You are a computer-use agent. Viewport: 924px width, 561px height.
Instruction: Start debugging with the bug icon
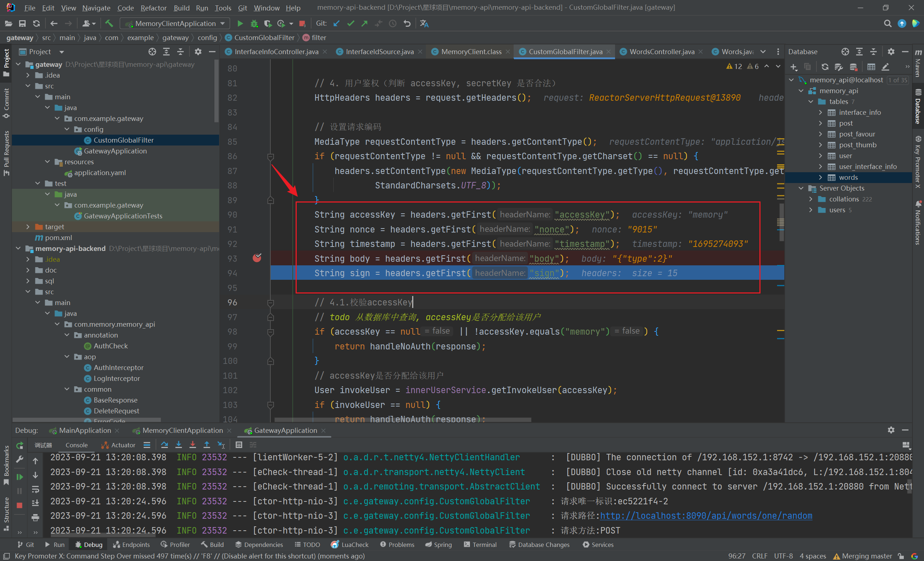254,23
